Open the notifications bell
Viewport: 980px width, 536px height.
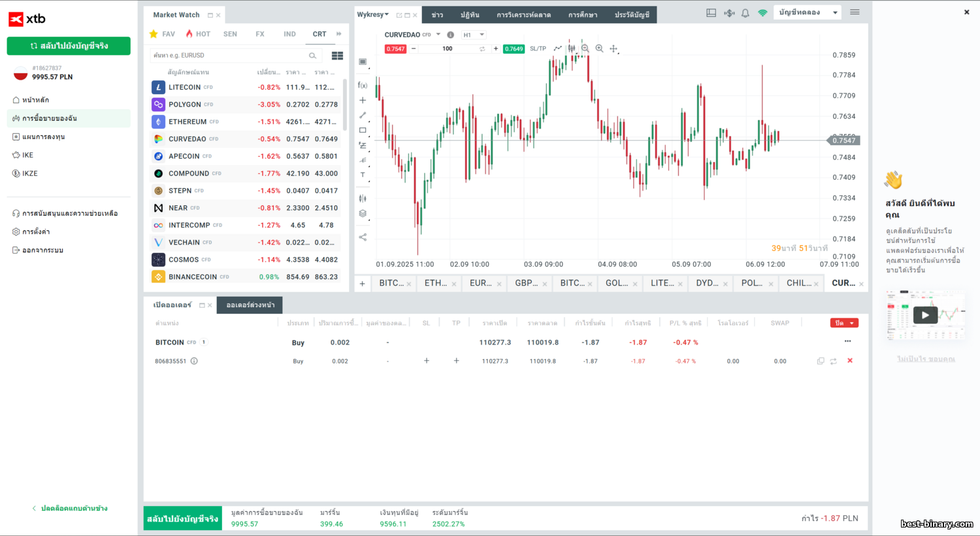(745, 13)
